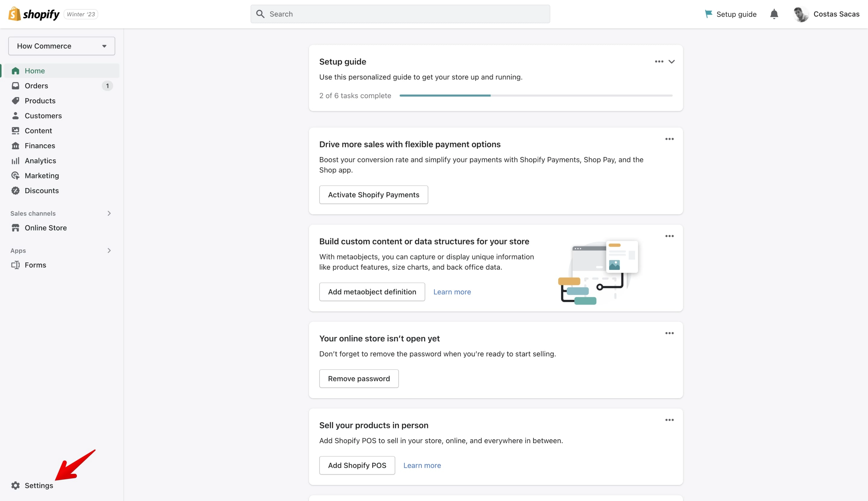Screen dimensions: 868x501
Task: Click the Orders inbox icon
Action: click(15, 86)
